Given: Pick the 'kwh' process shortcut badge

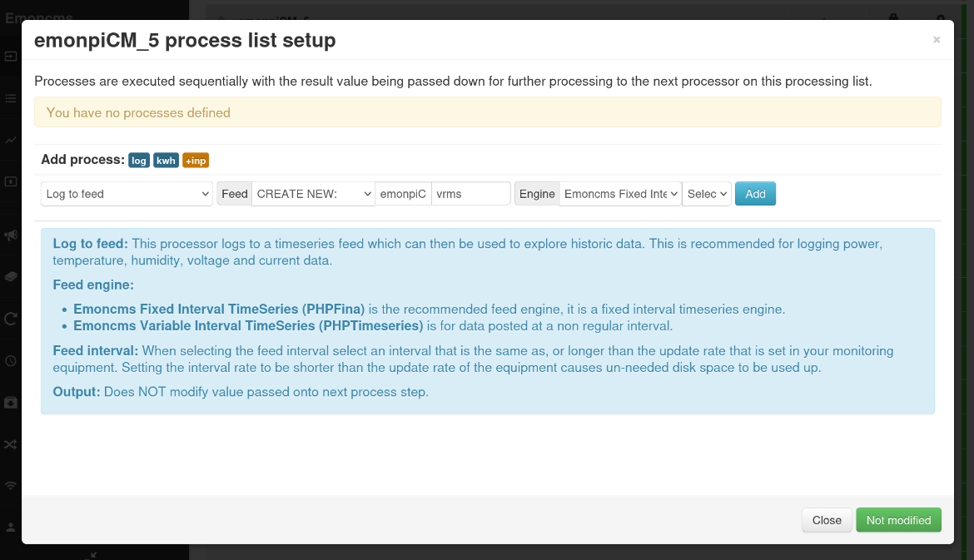Looking at the screenshot, I should click(166, 161).
